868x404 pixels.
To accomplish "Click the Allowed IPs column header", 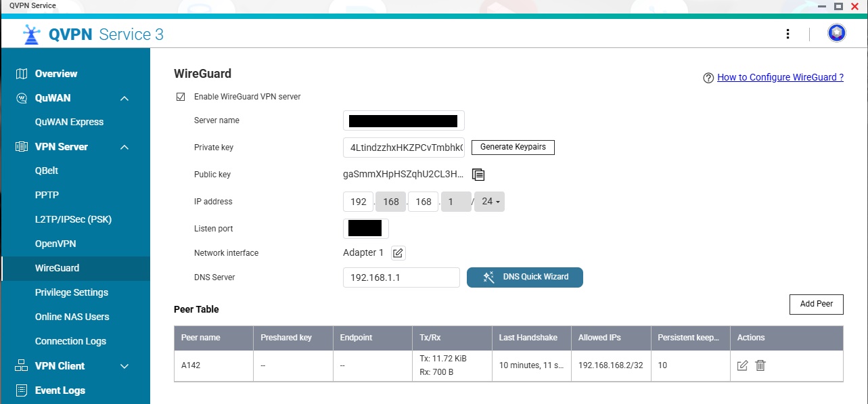I will pyautogui.click(x=611, y=338).
